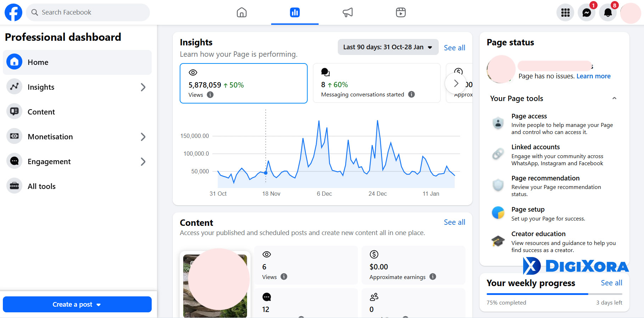Select the 5,878,059 Views metric card
The height and width of the screenshot is (318, 644).
(x=243, y=83)
